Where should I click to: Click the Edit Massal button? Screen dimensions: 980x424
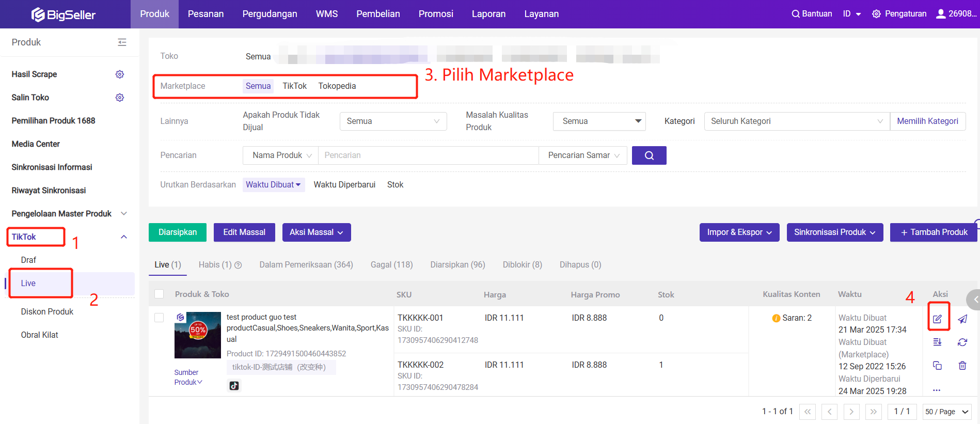click(244, 232)
